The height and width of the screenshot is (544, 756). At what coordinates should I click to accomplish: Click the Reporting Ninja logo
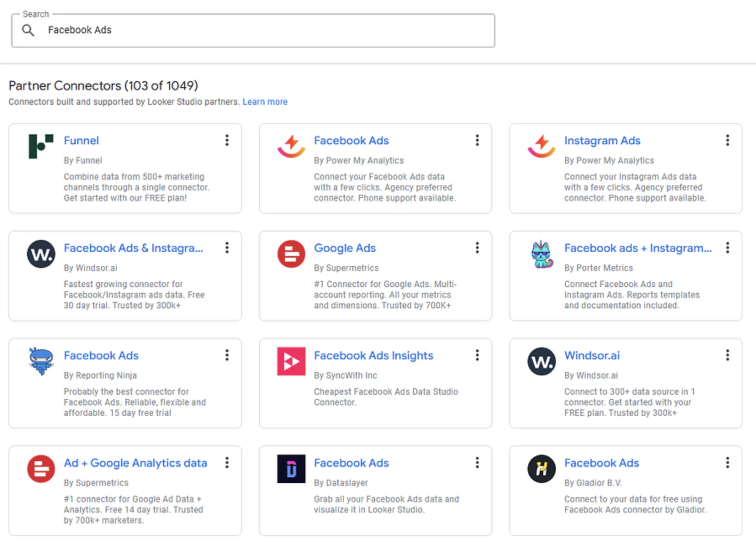41,361
